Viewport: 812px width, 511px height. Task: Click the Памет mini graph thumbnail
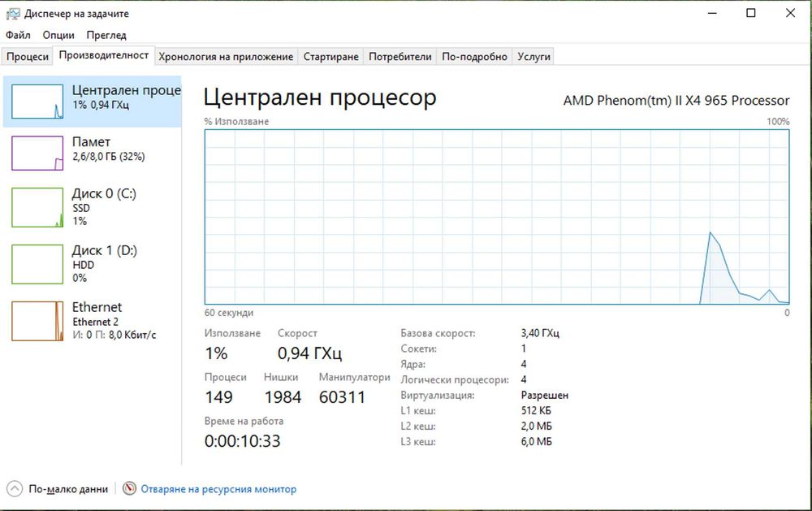37,153
